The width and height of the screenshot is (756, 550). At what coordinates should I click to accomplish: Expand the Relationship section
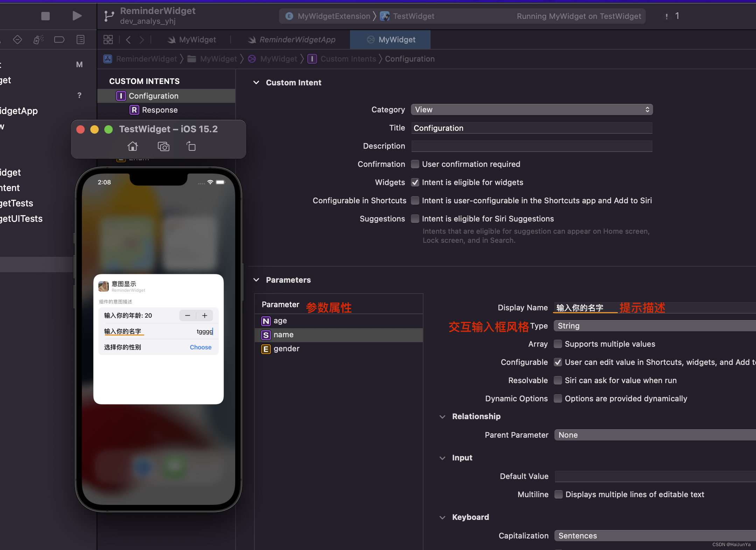pos(443,416)
